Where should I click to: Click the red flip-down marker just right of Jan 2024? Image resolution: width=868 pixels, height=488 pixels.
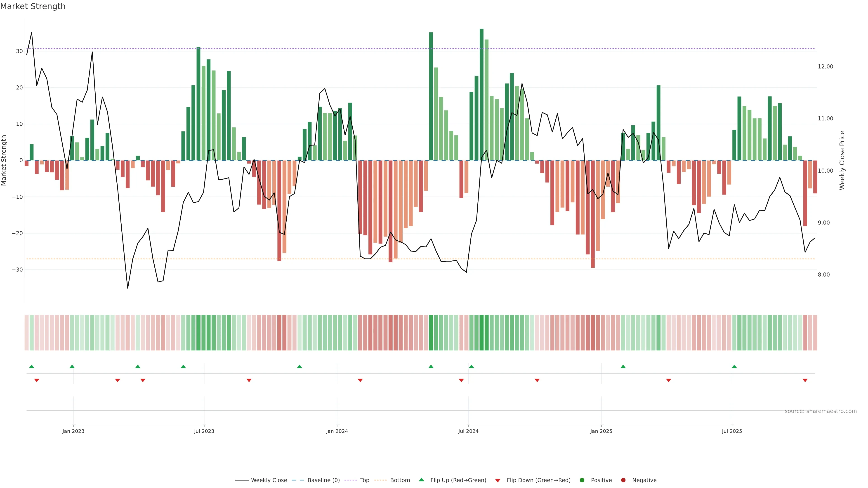pyautogui.click(x=360, y=380)
